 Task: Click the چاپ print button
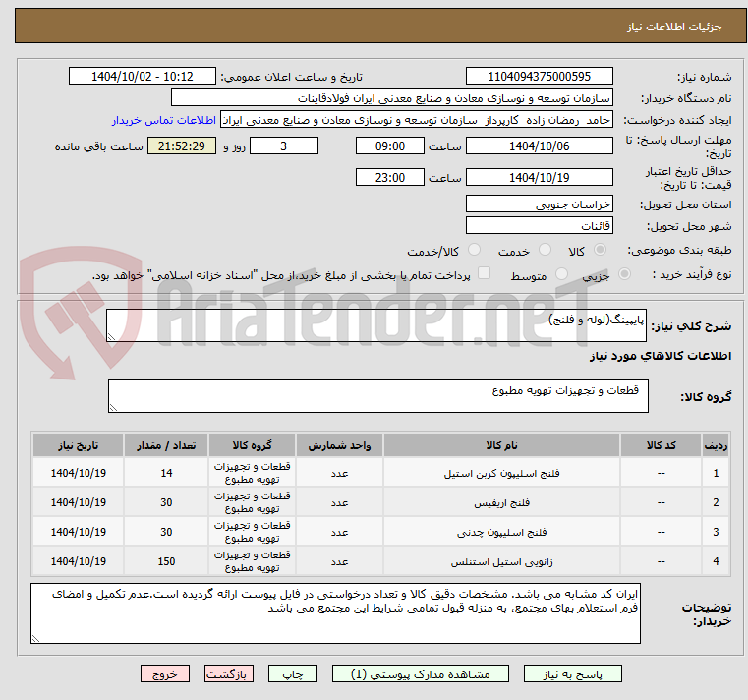coord(293,673)
